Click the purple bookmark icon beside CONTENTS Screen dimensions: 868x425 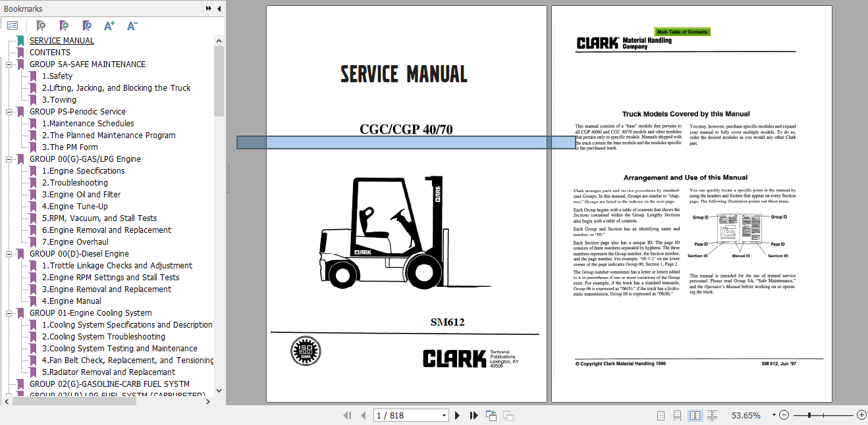click(x=20, y=52)
